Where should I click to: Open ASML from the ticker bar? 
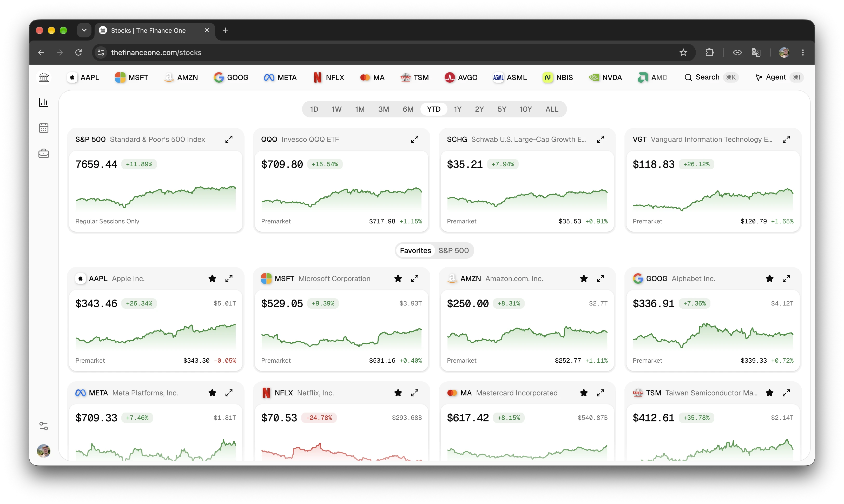pos(510,77)
